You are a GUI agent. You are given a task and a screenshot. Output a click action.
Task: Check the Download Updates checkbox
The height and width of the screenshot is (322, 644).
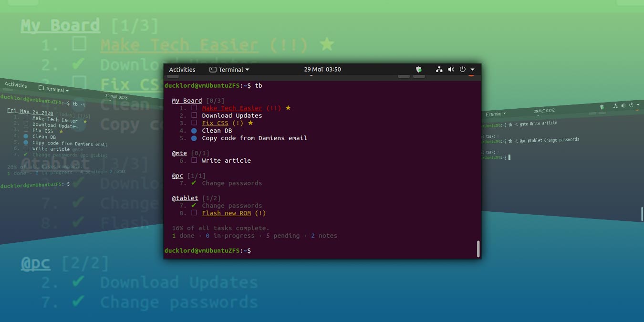click(194, 115)
